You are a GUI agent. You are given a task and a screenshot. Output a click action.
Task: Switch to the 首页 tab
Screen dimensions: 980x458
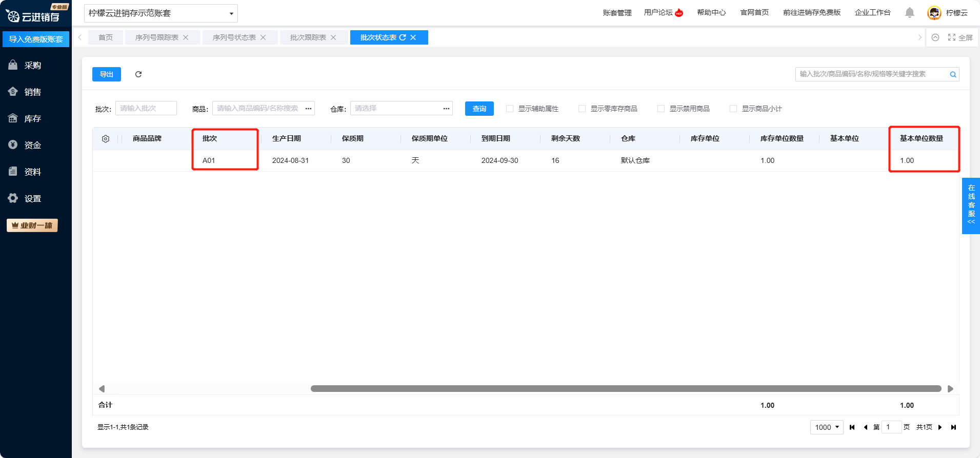pyautogui.click(x=106, y=37)
